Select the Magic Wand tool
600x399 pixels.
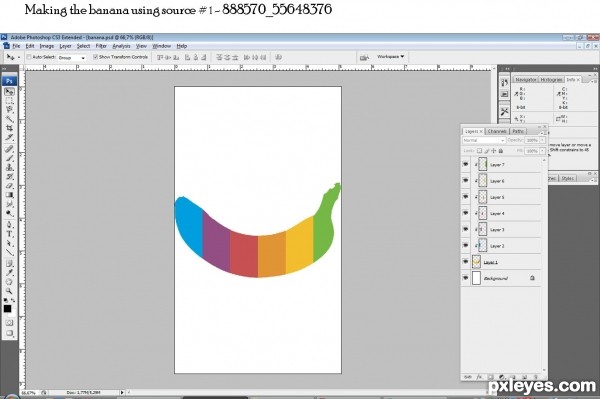click(x=9, y=119)
